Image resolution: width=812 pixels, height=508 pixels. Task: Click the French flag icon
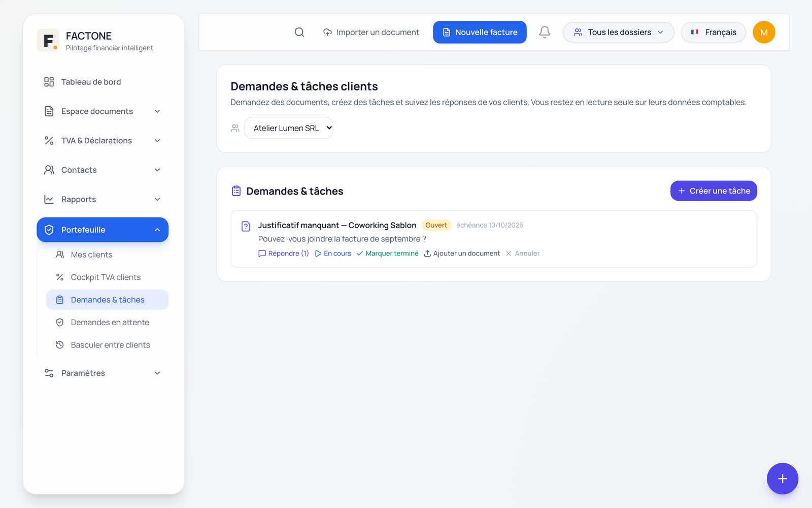click(695, 32)
